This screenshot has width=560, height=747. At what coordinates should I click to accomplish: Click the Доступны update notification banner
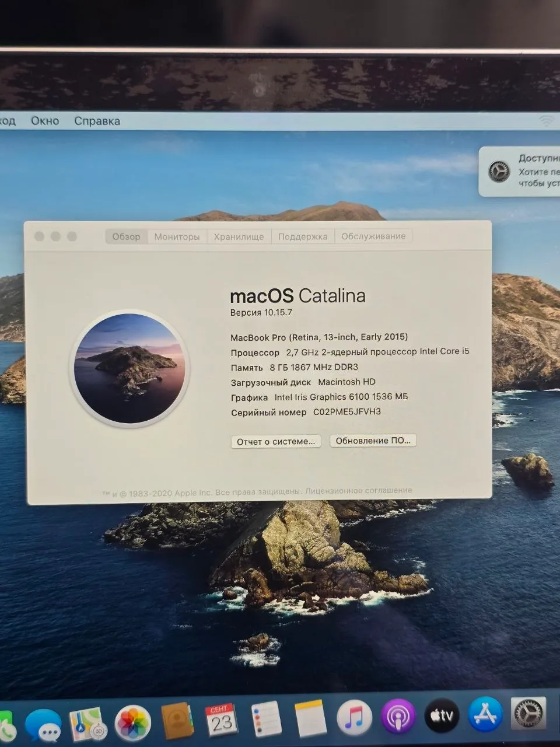[519, 171]
